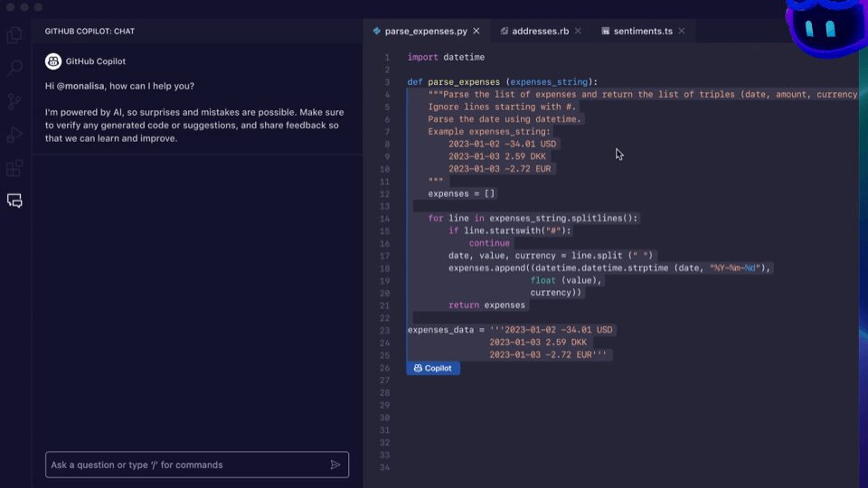
Task: Click the docstring line 2023-01-03 2.59 DKK
Action: pos(497,156)
